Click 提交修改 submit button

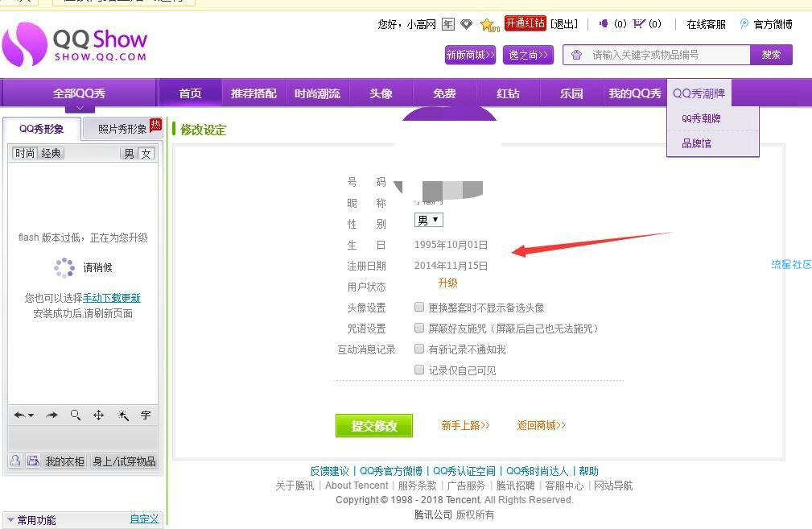[374, 425]
